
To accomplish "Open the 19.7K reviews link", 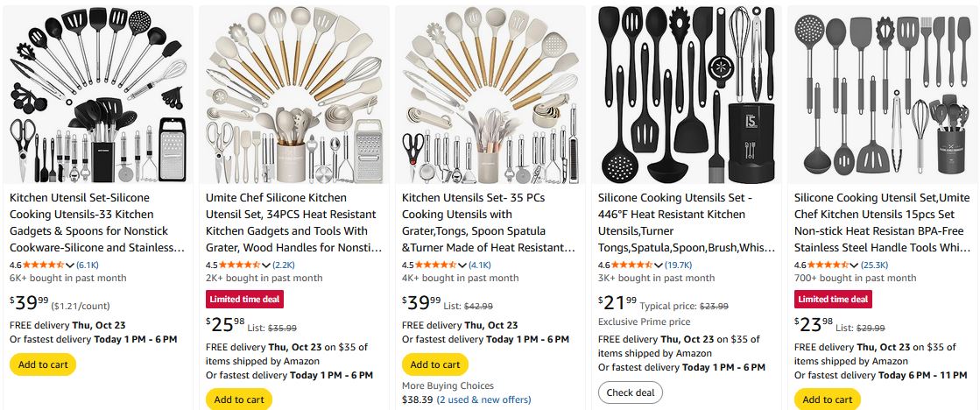I will click(679, 264).
